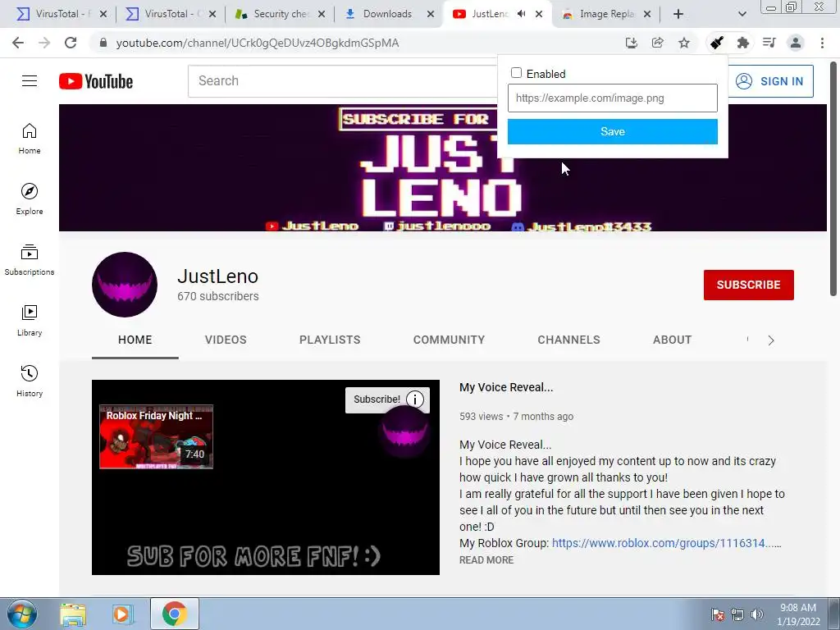Open the channel VIDEOS tab
Image resolution: width=840 pixels, height=630 pixels.
point(226,340)
